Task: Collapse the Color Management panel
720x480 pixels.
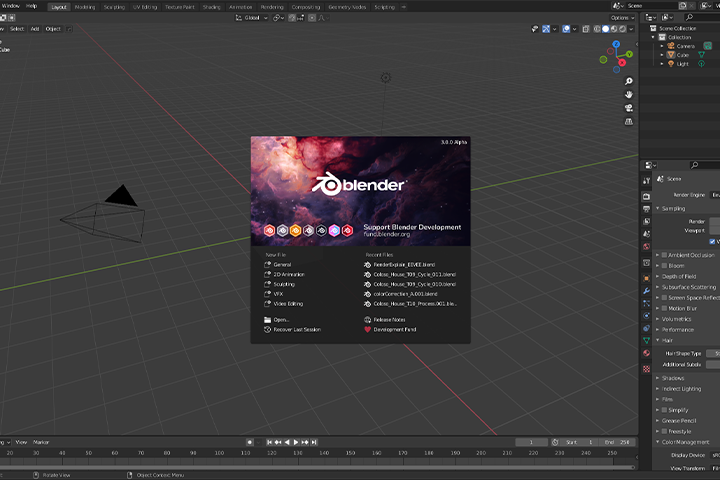Action: coord(658,442)
